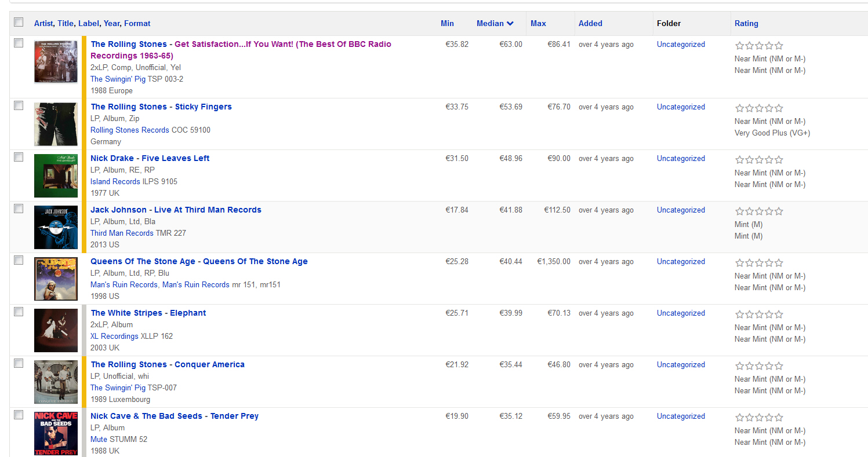Open the Jack Johnson cover thumbnail

tap(56, 228)
